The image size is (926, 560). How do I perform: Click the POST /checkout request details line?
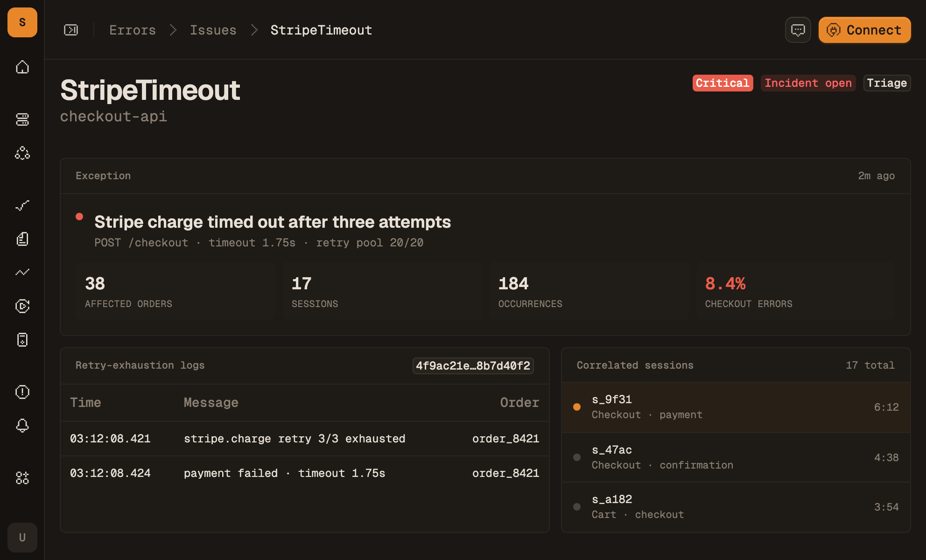click(259, 243)
